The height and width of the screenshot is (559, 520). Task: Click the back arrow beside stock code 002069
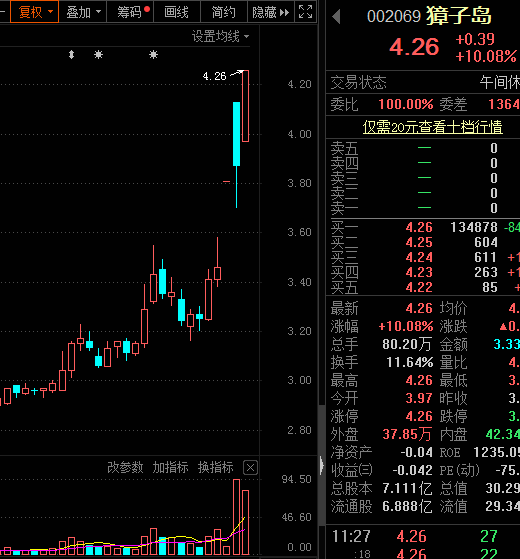336,17
